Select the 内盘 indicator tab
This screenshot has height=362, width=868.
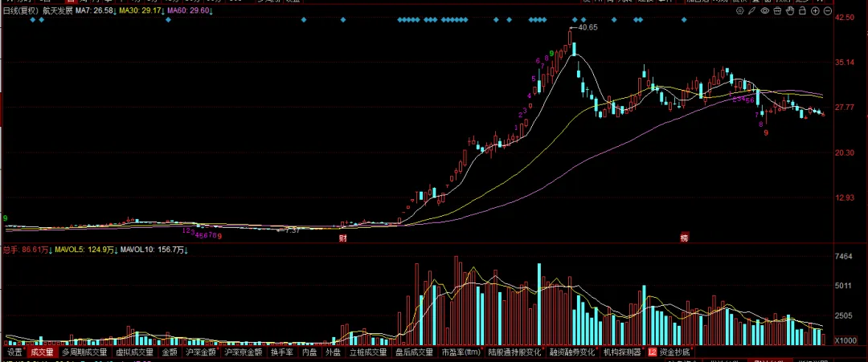click(x=309, y=352)
